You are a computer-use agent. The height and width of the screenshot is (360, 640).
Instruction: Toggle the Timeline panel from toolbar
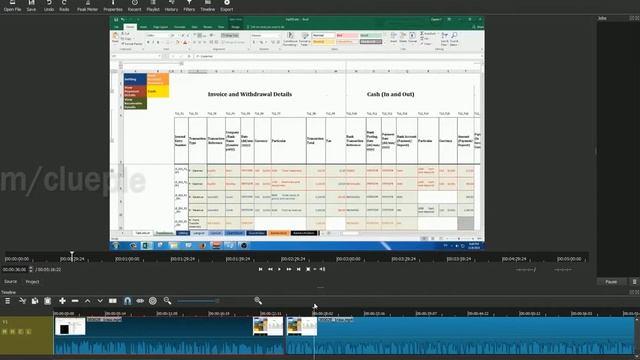pos(207,6)
